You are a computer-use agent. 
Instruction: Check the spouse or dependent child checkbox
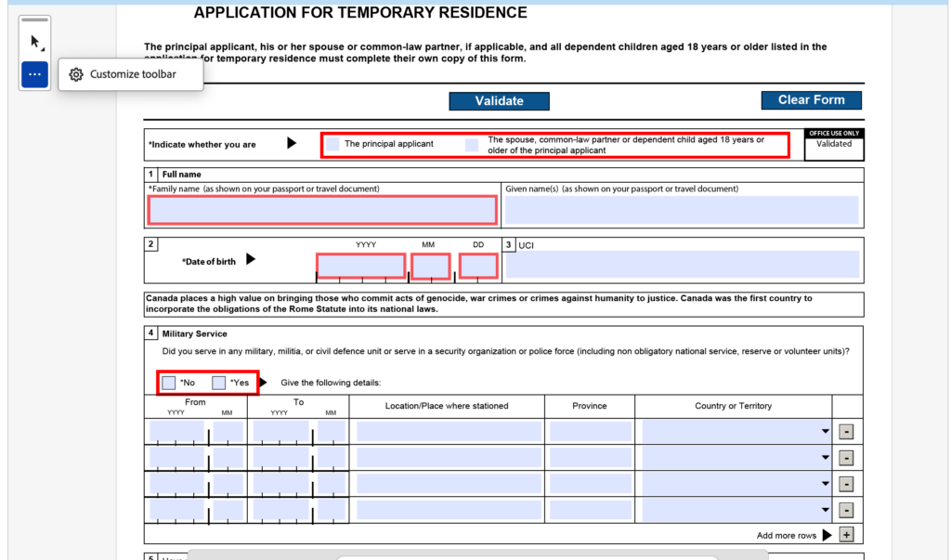[x=472, y=145]
